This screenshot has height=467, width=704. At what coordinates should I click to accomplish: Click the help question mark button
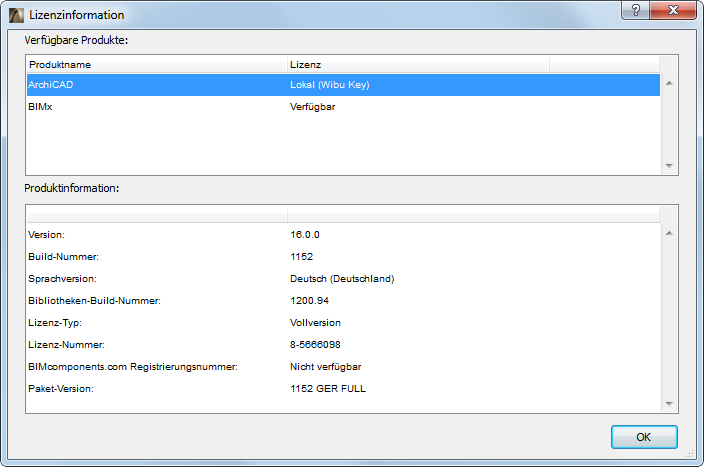635,10
